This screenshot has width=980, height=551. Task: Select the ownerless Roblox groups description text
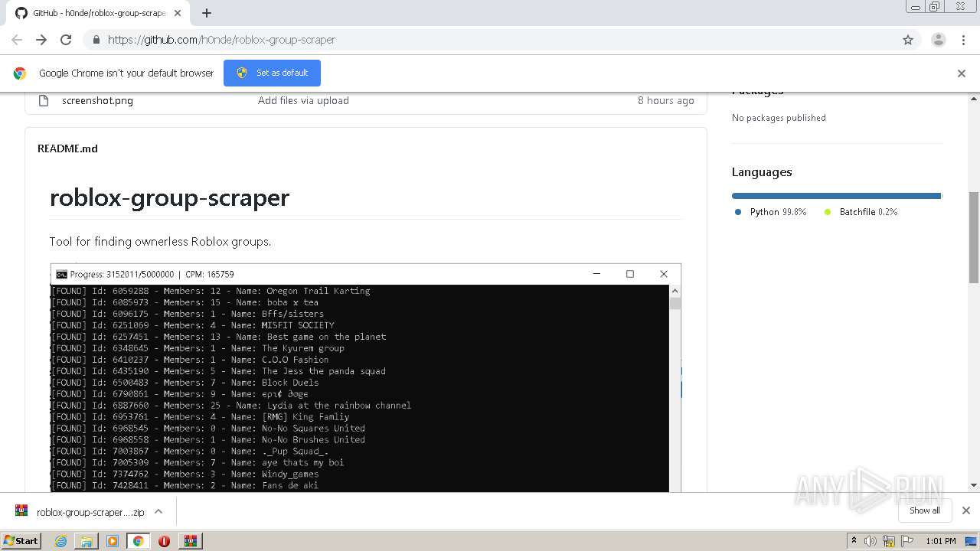(160, 242)
